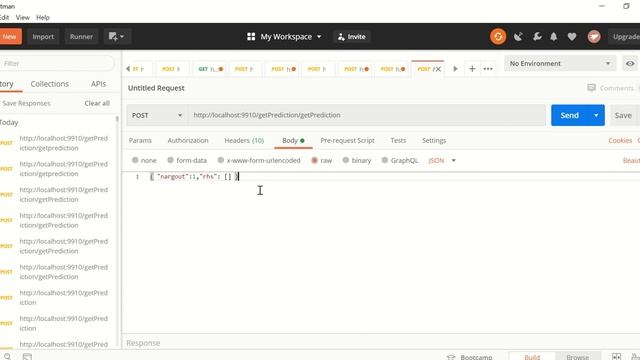Collapse the Today history group
Image resolution: width=640 pixels, height=360 pixels.
(9, 122)
